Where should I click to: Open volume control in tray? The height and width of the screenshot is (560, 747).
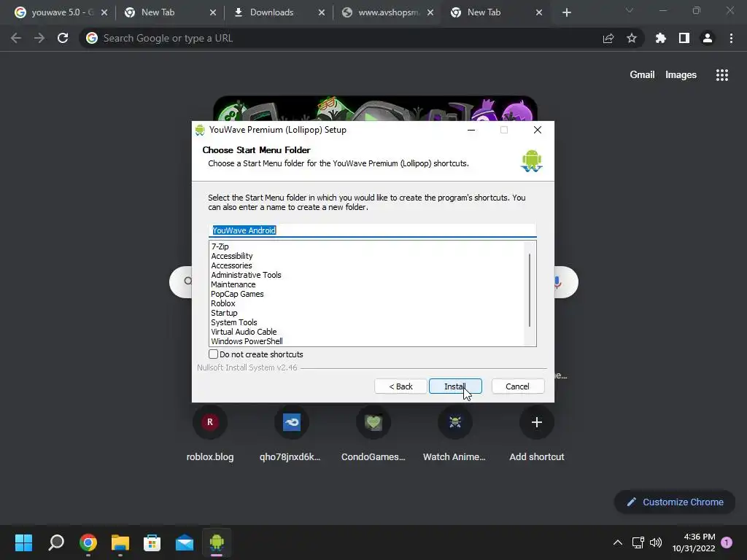[656, 542]
